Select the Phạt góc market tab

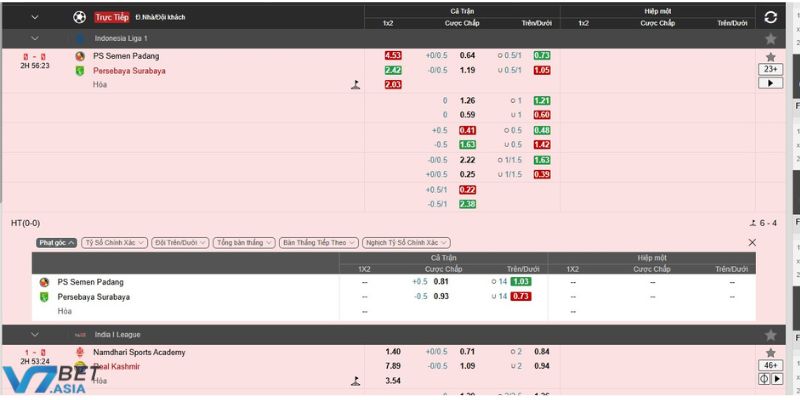pyautogui.click(x=56, y=243)
